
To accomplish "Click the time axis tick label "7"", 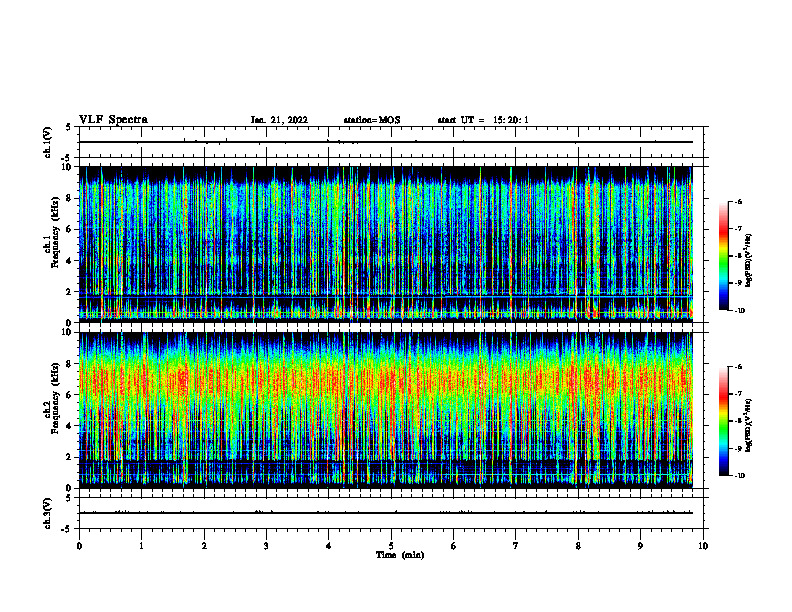I will coord(516,546).
